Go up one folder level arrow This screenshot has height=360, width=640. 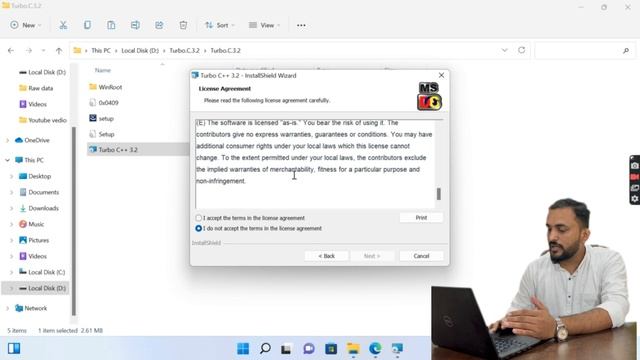[59, 51]
